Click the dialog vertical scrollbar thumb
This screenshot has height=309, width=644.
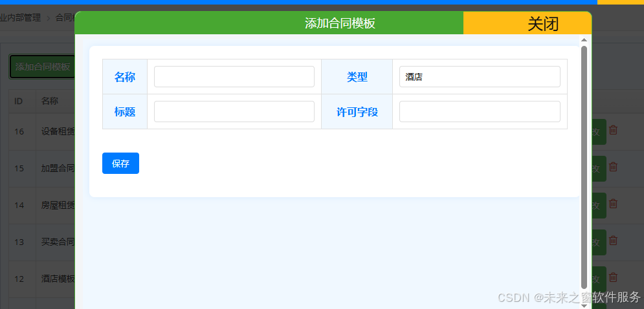[x=584, y=167]
